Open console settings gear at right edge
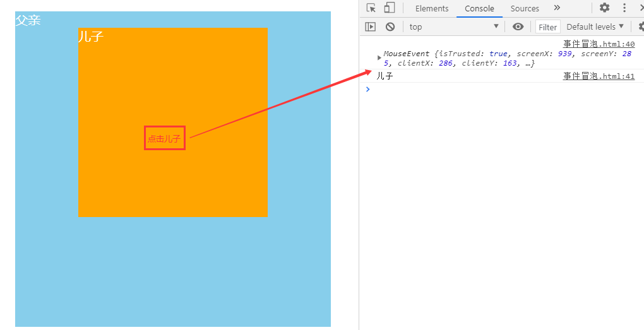This screenshot has height=330, width=644. pos(640,27)
